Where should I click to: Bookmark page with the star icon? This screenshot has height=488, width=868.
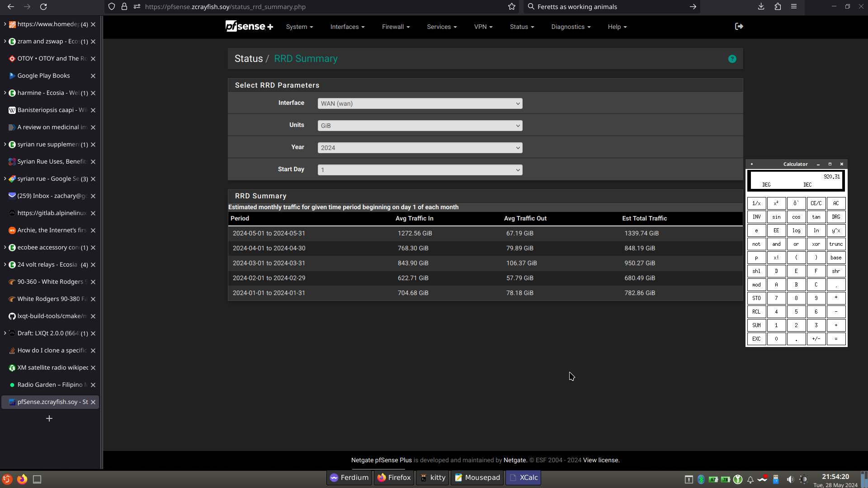511,7
